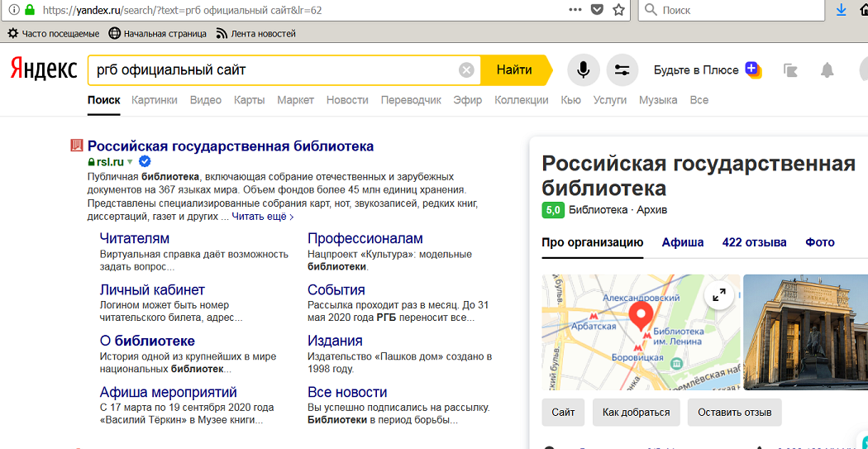This screenshot has height=449, width=868.
Task: Open the Профессионалам sitelink
Action: [x=365, y=238]
